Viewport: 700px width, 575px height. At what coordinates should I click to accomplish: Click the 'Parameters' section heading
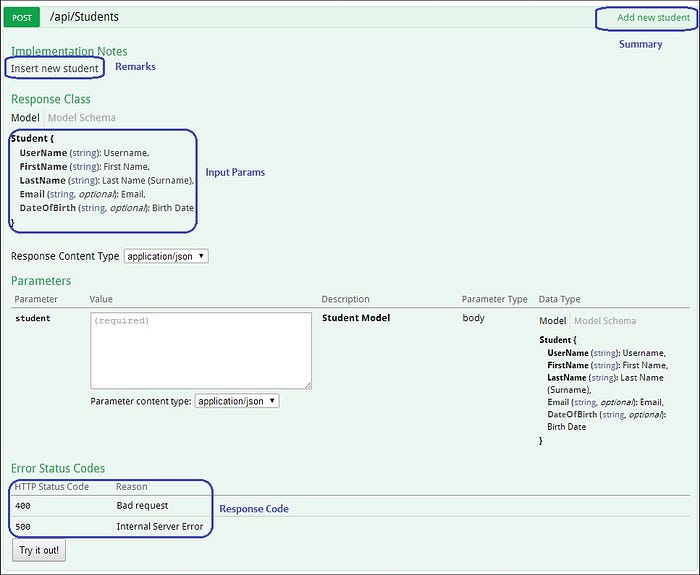(x=41, y=281)
